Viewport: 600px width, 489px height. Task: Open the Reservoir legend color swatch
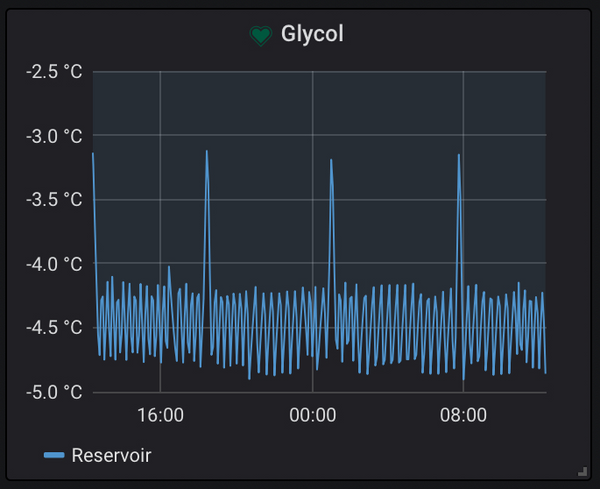click(x=55, y=456)
